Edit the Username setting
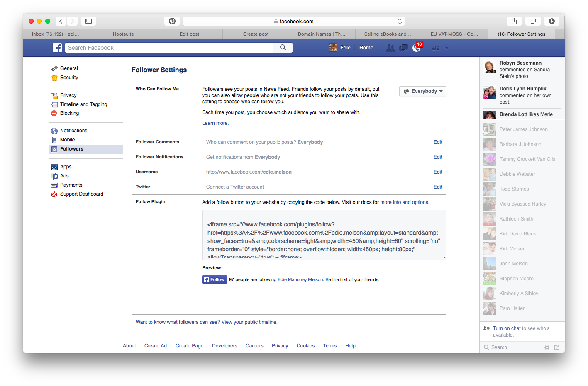Image resolution: width=588 pixels, height=386 pixels. click(x=438, y=172)
